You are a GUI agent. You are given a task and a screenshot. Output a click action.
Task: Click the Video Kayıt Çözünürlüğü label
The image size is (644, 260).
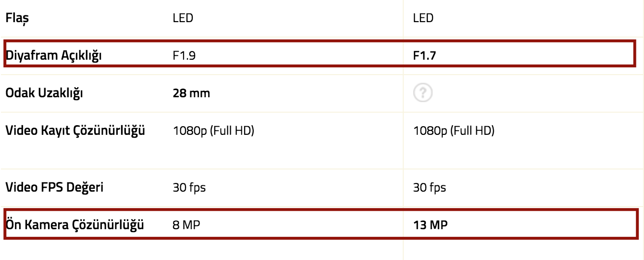point(75,131)
